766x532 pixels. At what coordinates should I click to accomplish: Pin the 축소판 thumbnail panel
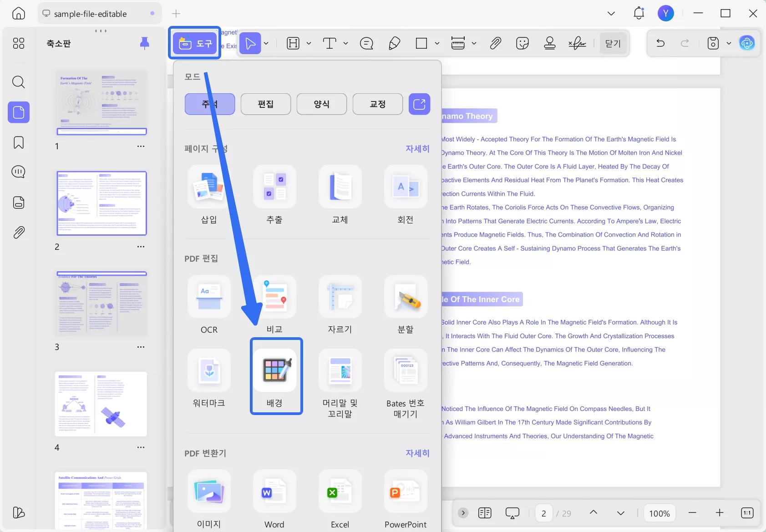click(144, 43)
